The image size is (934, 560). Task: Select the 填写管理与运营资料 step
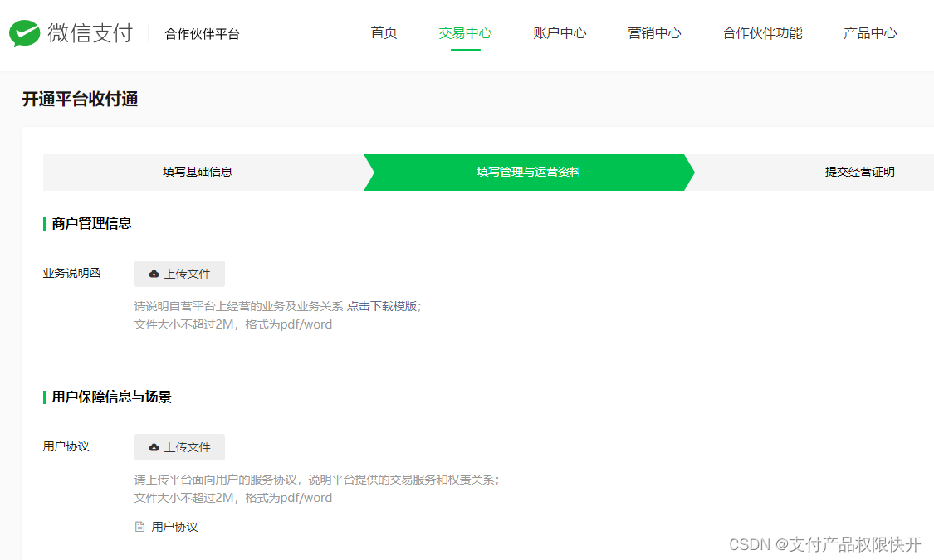[x=529, y=172]
